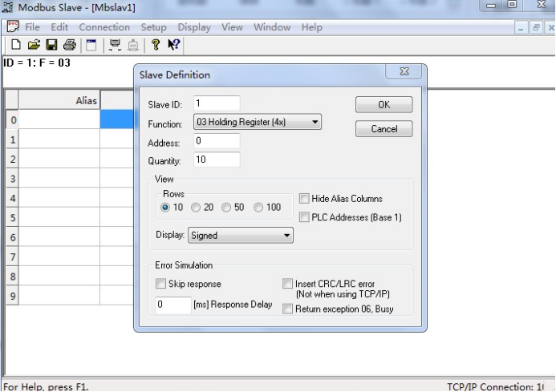
Task: Select row header 5 in table
Action: point(12,217)
